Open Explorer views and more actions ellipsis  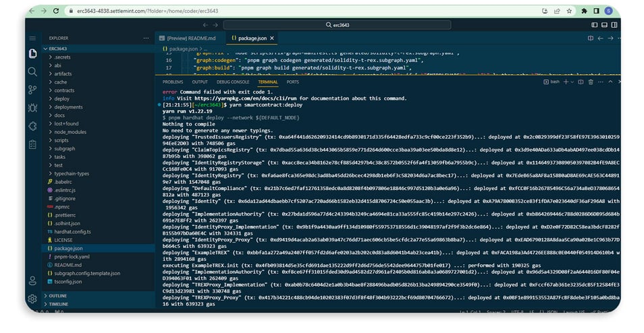pyautogui.click(x=146, y=38)
